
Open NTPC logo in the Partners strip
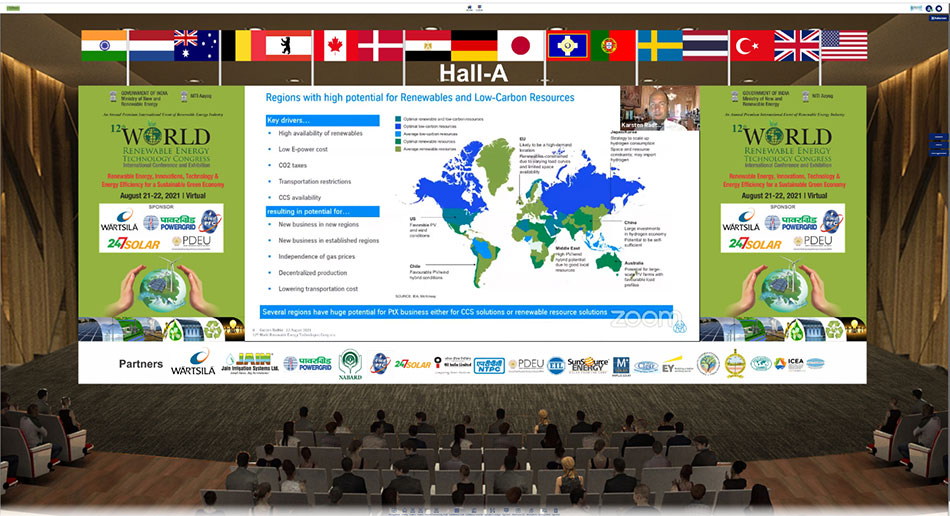click(x=489, y=365)
